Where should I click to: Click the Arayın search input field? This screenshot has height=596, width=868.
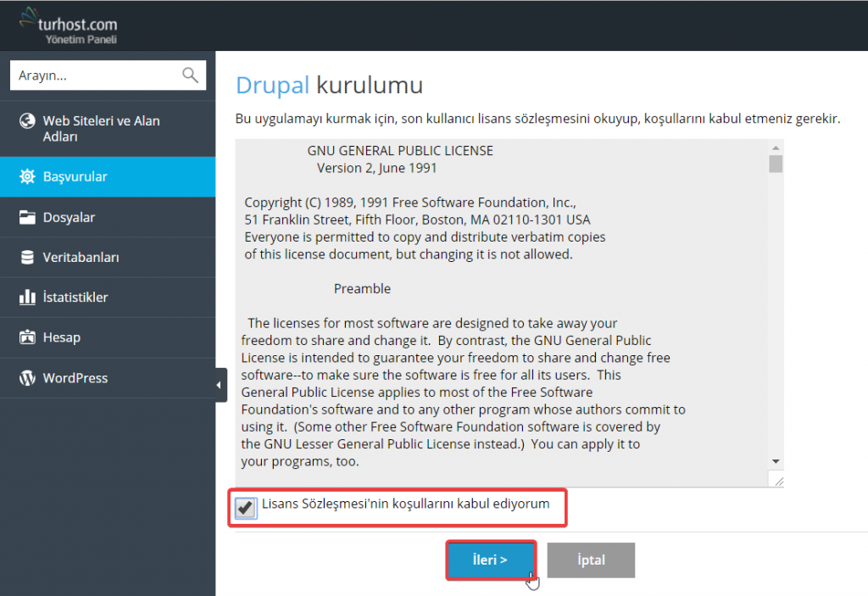[93, 75]
